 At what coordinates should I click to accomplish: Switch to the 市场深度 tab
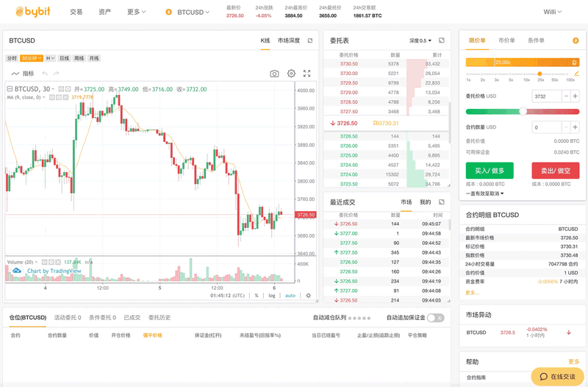[289, 40]
